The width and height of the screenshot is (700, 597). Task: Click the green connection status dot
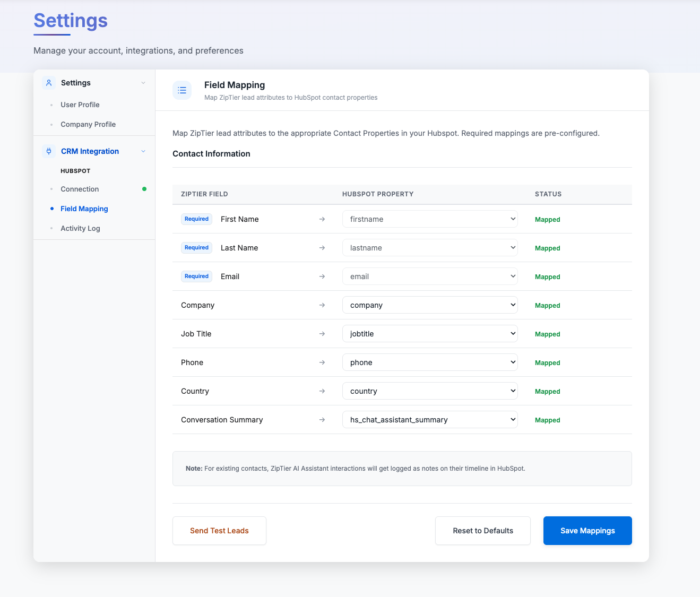[x=144, y=189]
